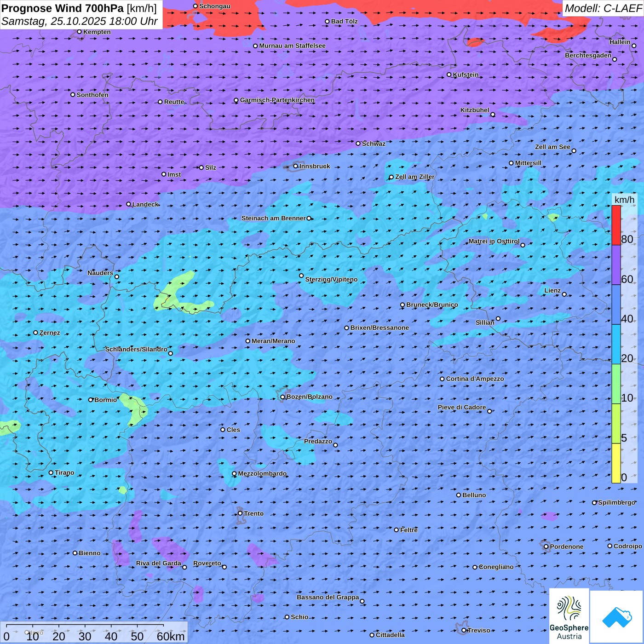The image size is (644, 644).
Task: Click the purple 60 km/h legend color
Action: [616, 265]
